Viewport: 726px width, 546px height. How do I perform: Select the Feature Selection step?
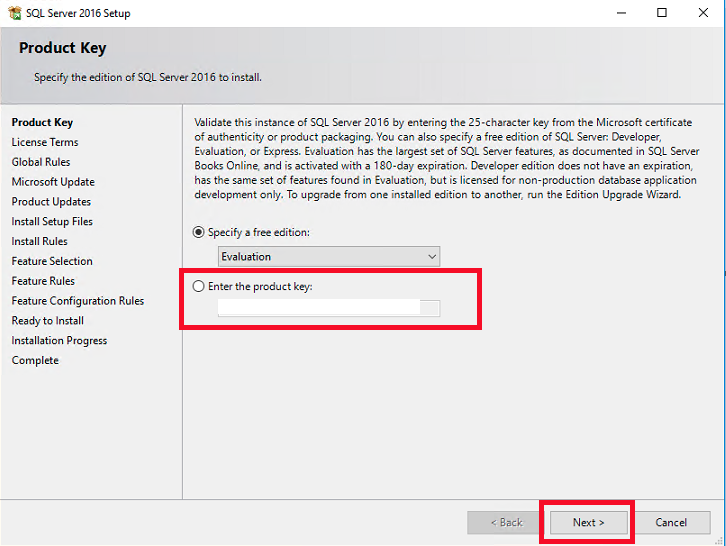click(x=52, y=261)
